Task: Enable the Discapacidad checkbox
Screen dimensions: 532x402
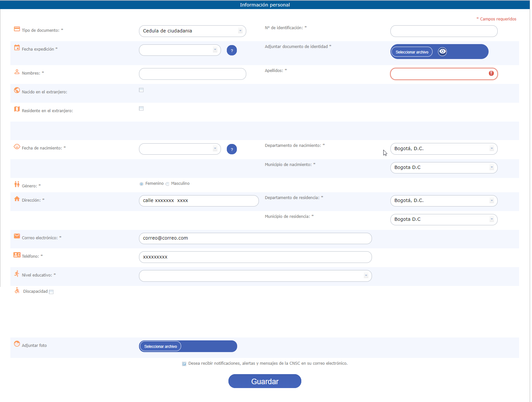Action: [51, 292]
